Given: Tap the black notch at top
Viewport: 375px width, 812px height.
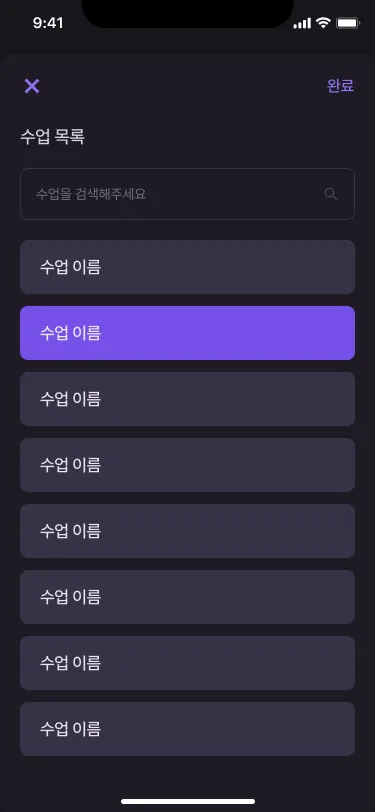Looking at the screenshot, I should coord(188,13).
